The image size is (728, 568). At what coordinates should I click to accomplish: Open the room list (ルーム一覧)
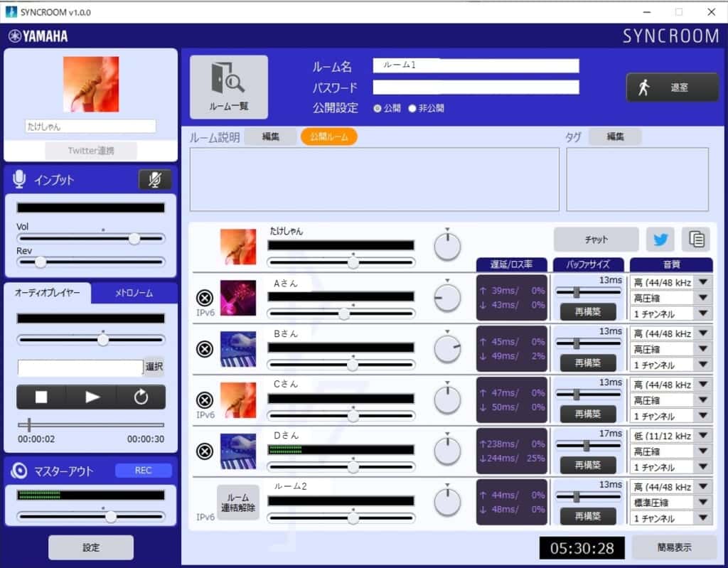pos(228,87)
